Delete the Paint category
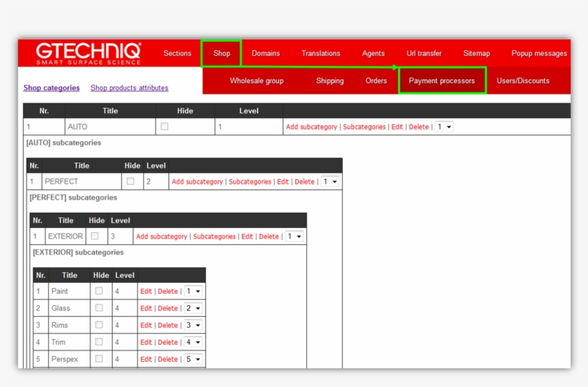The width and height of the screenshot is (588, 387). tap(168, 291)
